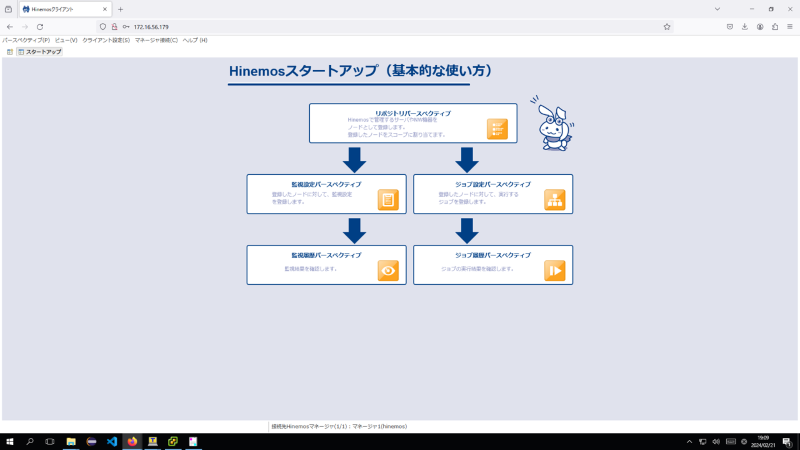Open the Windows notification center
Viewport: 800px width, 450px height.
[787, 442]
